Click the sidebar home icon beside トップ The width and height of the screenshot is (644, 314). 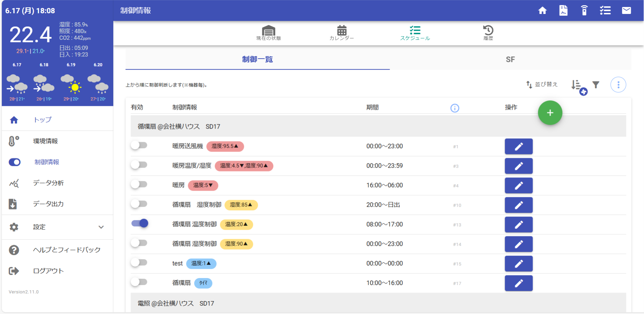click(x=14, y=120)
